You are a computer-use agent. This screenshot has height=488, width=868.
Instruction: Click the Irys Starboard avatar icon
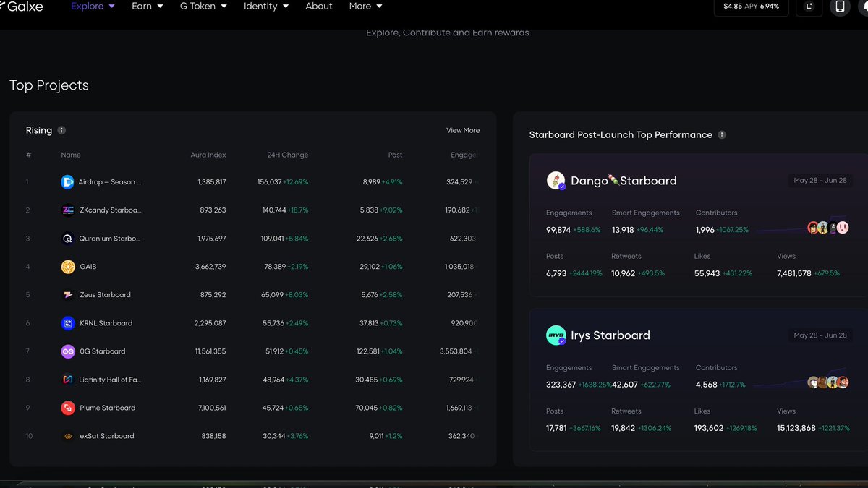[556, 335]
